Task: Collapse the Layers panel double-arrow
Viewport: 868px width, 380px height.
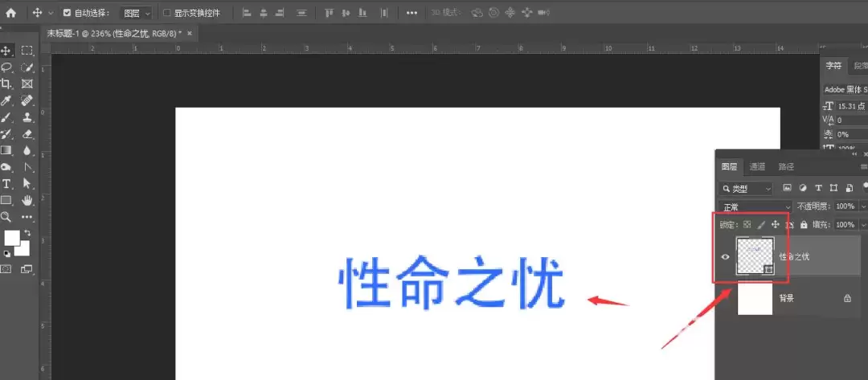Action: point(853,154)
